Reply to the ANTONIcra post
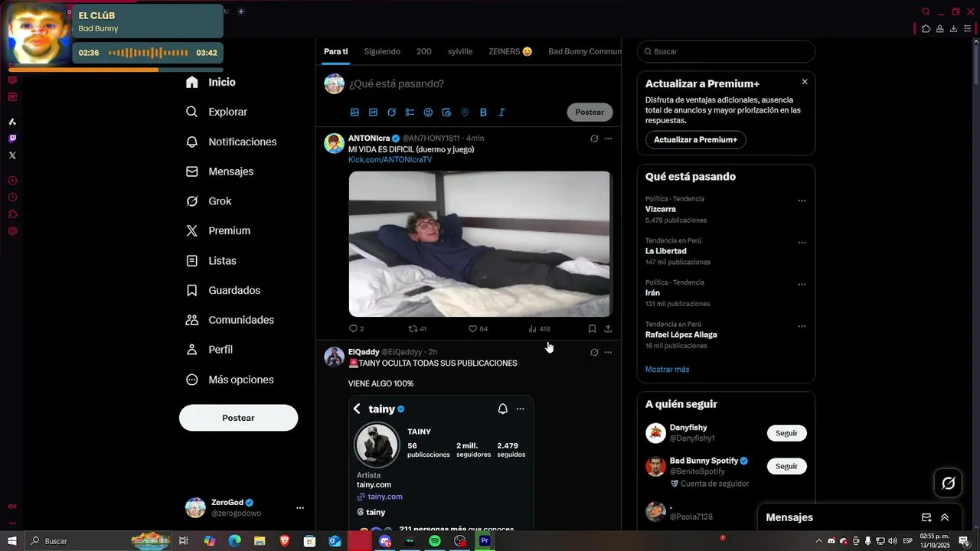This screenshot has height=551, width=980. [357, 329]
